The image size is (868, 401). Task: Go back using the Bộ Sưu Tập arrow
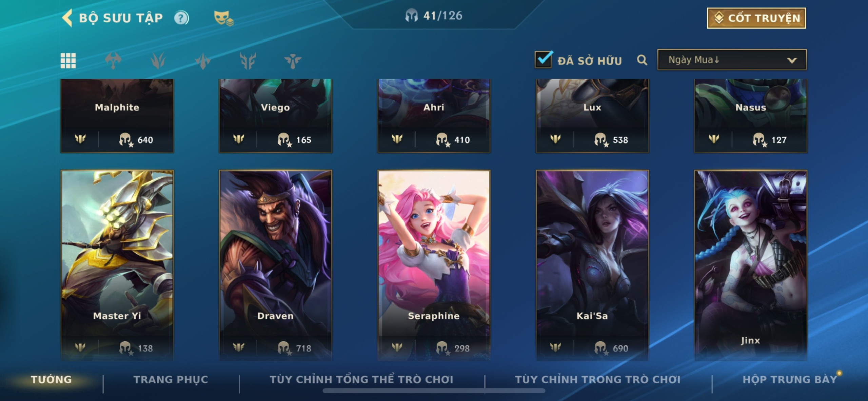(x=67, y=18)
